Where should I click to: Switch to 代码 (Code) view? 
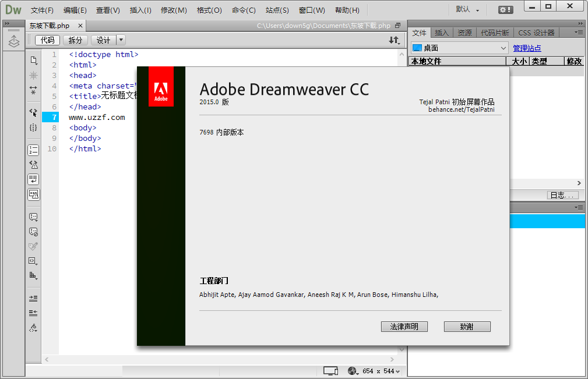48,40
